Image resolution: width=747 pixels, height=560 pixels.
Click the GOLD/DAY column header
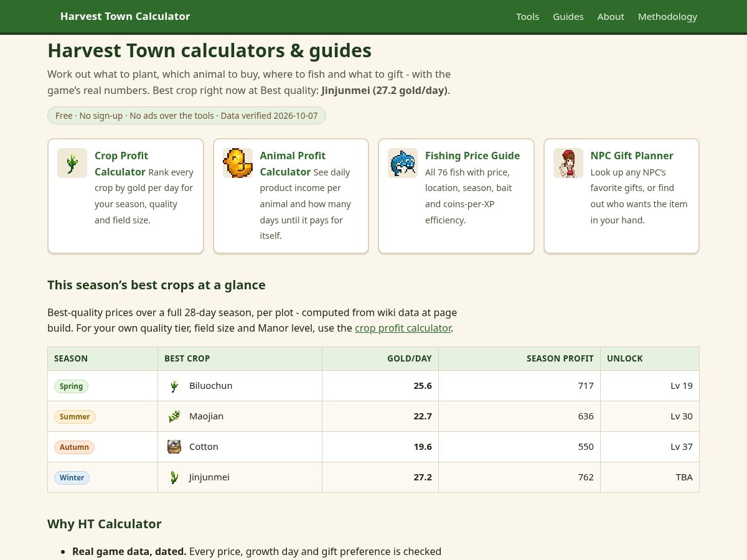click(x=380, y=358)
